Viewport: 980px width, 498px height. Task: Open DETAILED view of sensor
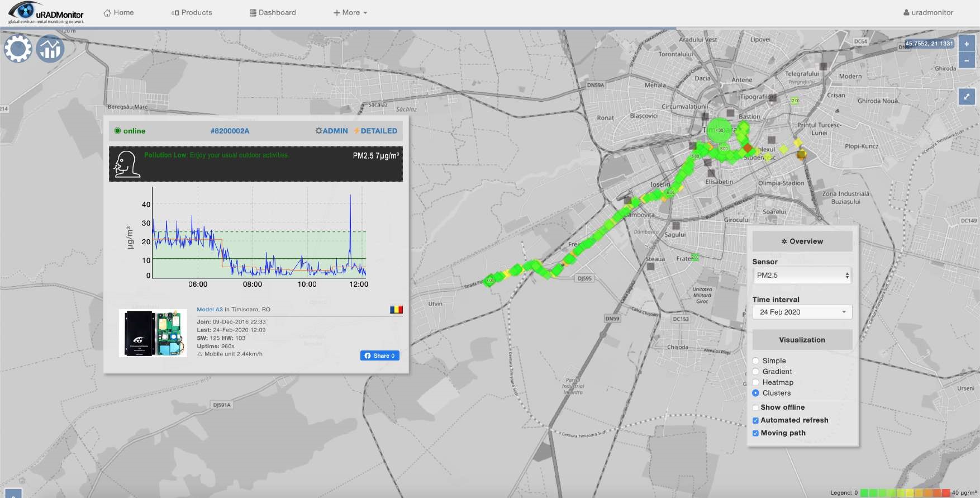coord(375,131)
